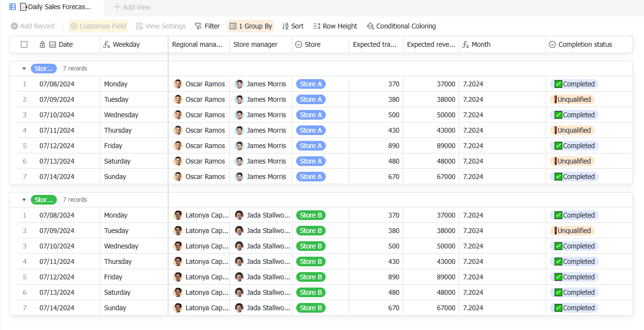644x330 pixels.
Task: Collapse the Store A group
Action: pos(24,69)
